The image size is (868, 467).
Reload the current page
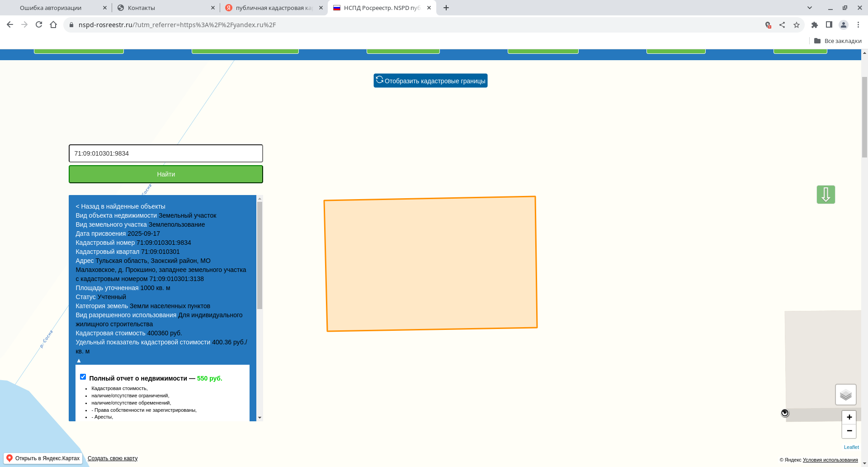39,25
